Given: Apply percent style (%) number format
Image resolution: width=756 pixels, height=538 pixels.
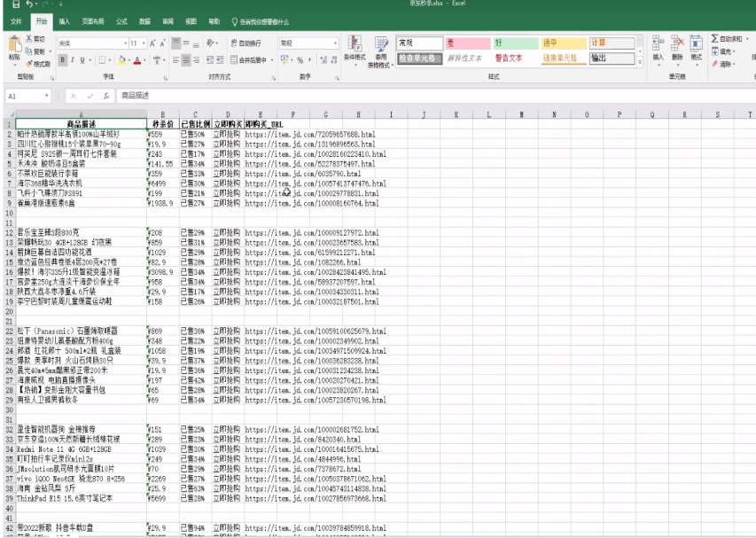Looking at the screenshot, I should (x=300, y=60).
